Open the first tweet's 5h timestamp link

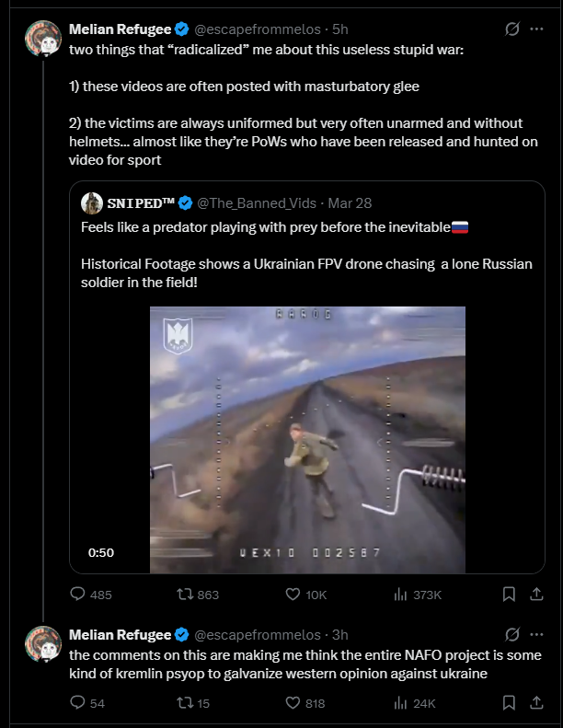point(340,29)
